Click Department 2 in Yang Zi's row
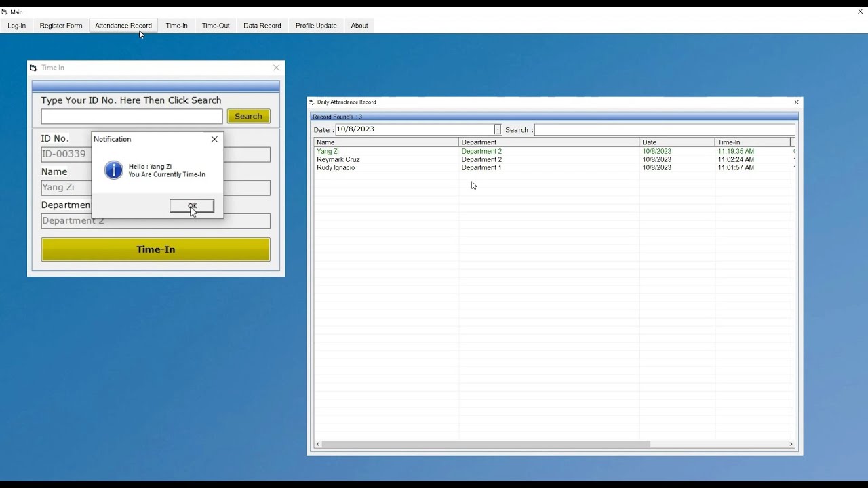 [x=481, y=152]
